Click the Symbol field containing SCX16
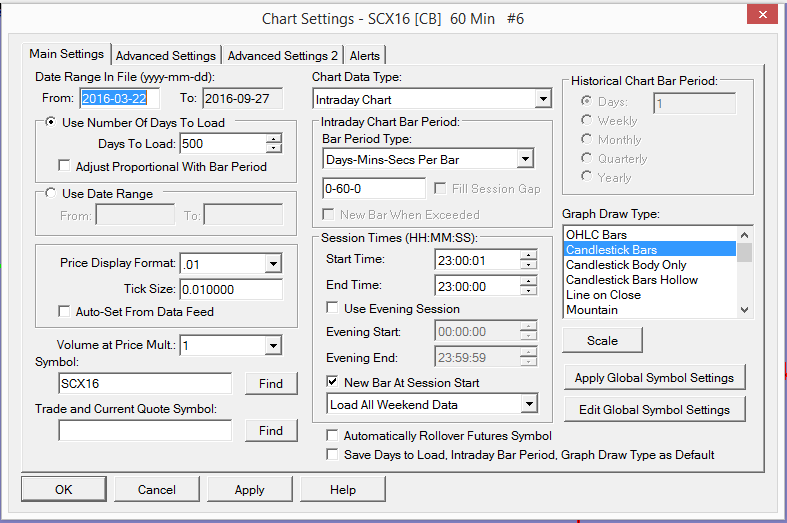Image resolution: width=787 pixels, height=523 pixels. pos(145,383)
